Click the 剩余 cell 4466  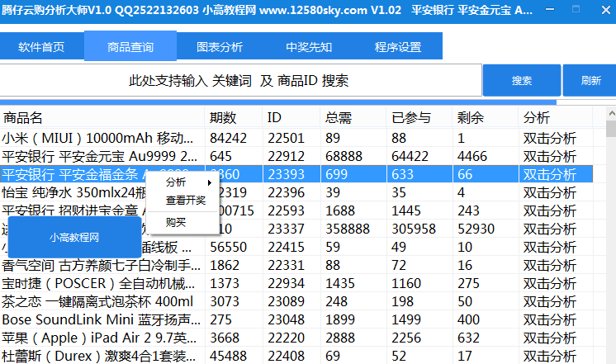tap(472, 156)
